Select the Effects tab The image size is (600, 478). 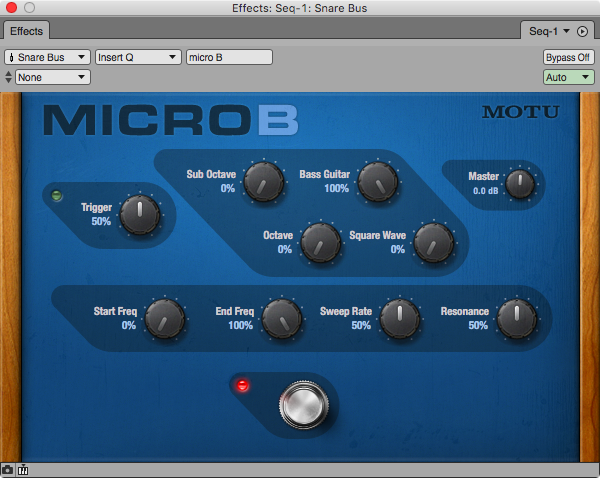pos(26,31)
